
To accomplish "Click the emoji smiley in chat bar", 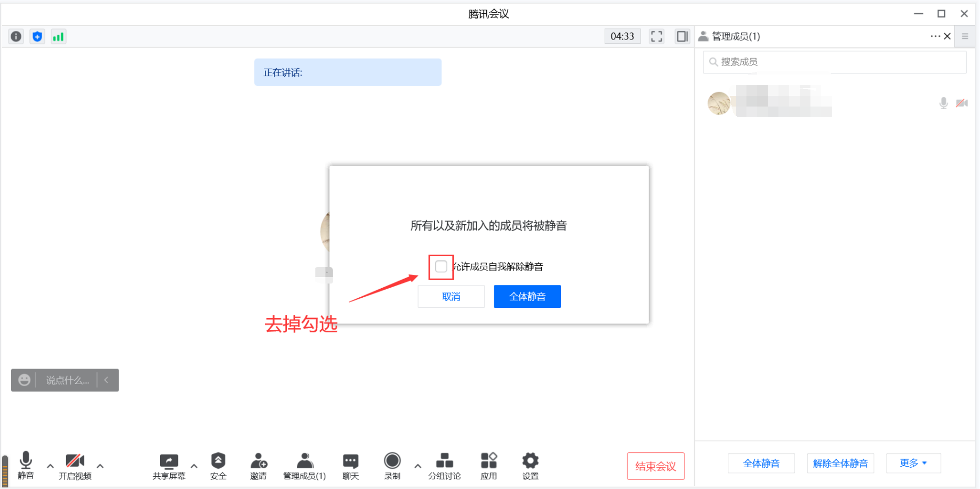I will coord(24,380).
